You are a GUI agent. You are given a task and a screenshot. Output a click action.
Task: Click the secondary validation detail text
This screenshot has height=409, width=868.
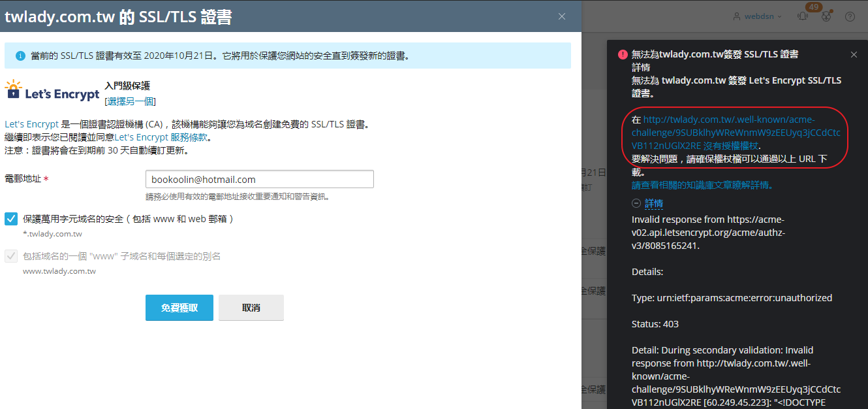pyautogui.click(x=736, y=376)
